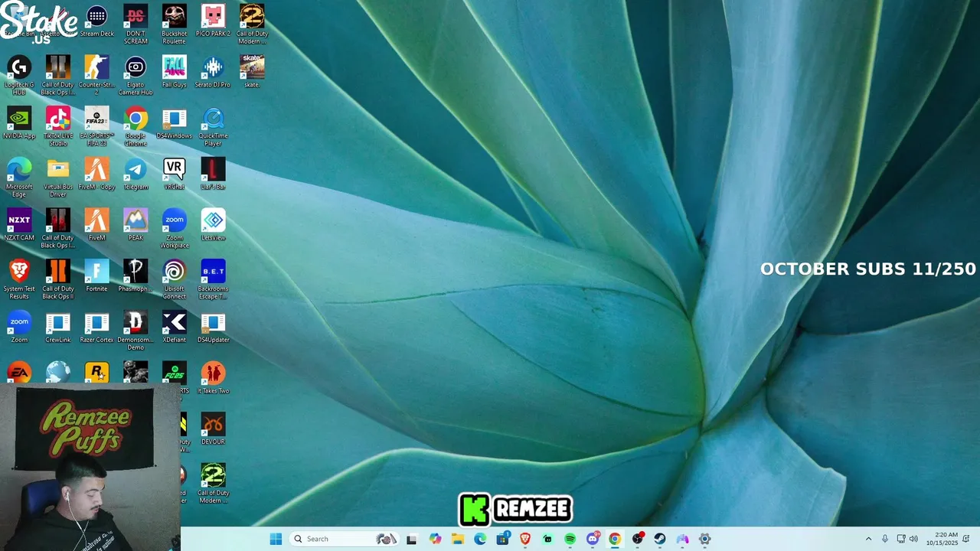
Task: Open the Ubisoft Connect shortcut
Action: tap(174, 279)
